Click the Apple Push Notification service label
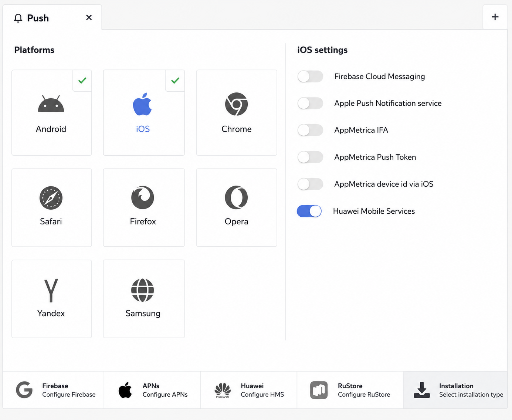This screenshot has height=420, width=512. coord(388,103)
